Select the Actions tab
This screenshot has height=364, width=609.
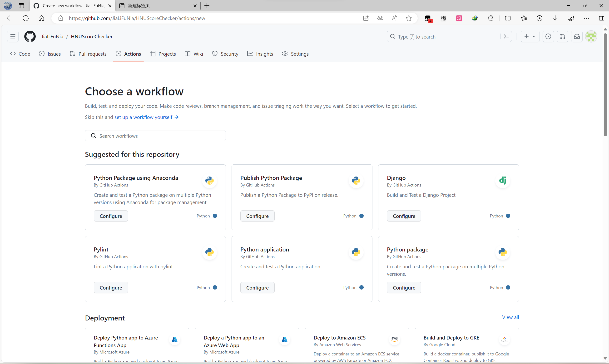(x=128, y=54)
